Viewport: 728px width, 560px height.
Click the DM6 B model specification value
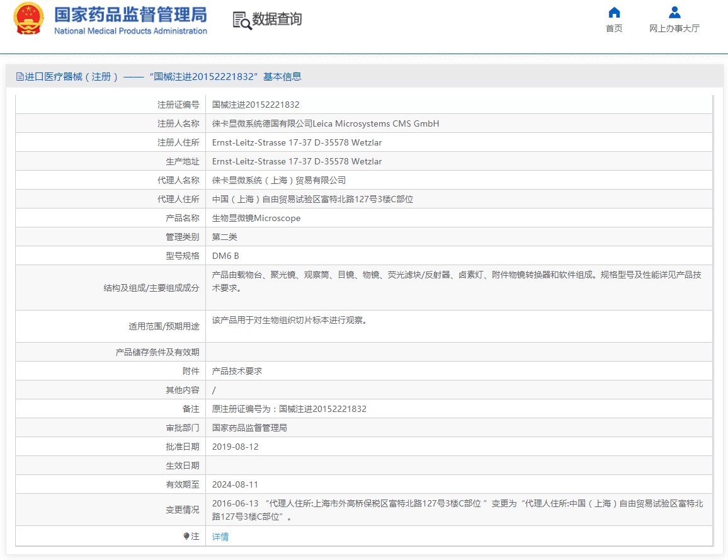225,256
